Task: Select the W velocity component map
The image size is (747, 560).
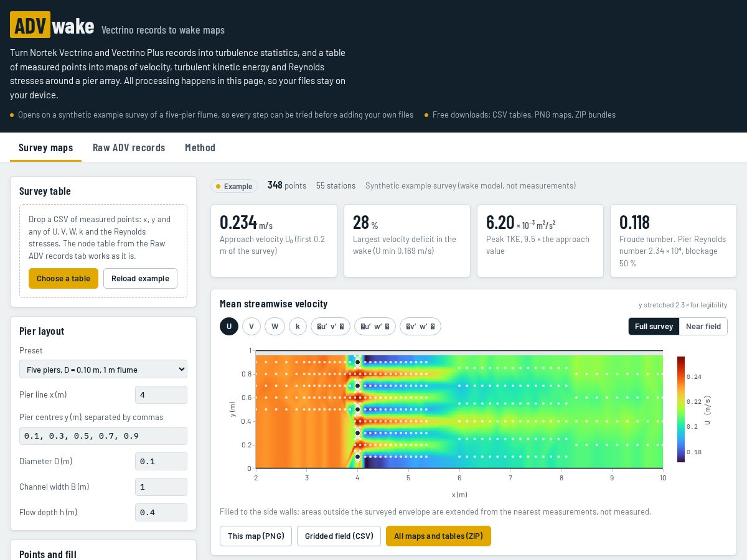Action: pos(275,326)
